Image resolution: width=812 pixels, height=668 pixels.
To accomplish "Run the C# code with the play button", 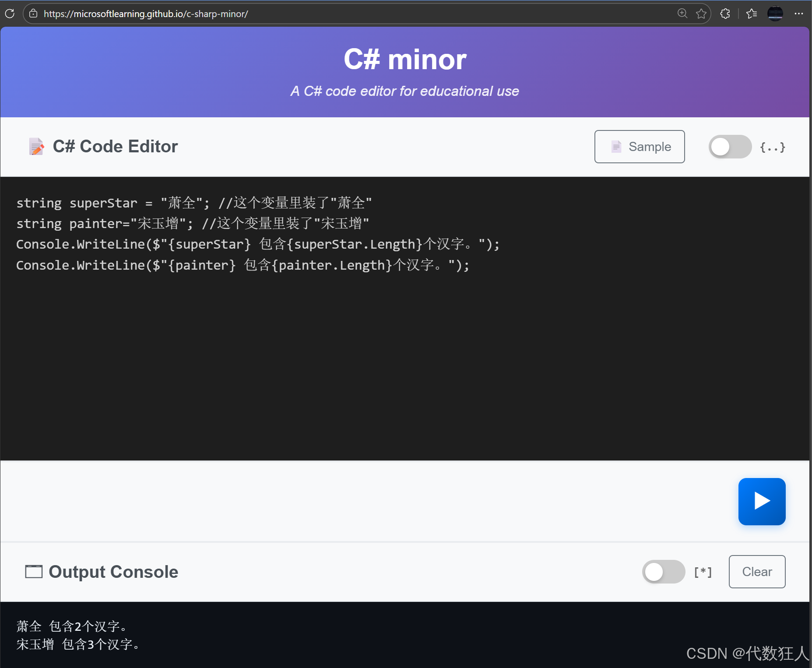I will coord(762,501).
